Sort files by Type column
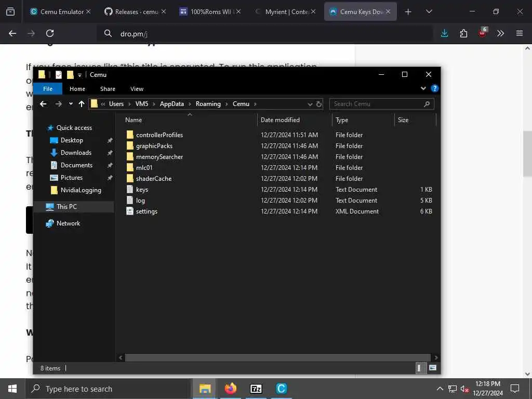This screenshot has height=399, width=532. 342,120
